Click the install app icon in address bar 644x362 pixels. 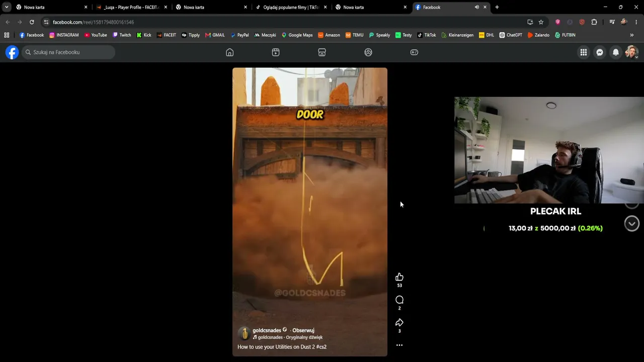coord(530,22)
